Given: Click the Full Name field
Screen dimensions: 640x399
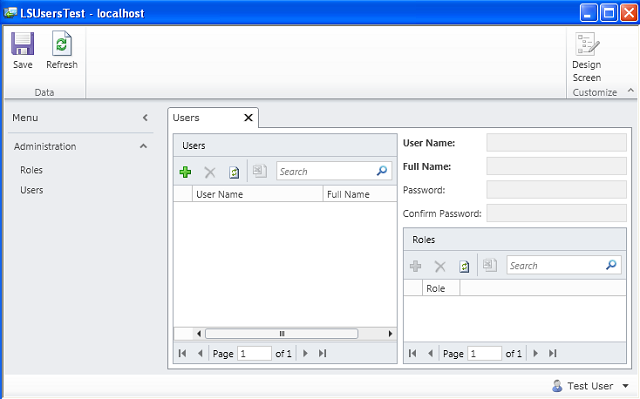Looking at the screenshot, I should (x=556, y=166).
